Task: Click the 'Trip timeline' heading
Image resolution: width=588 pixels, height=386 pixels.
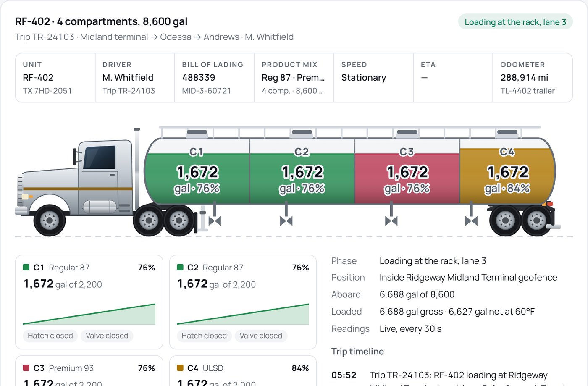Action: point(357,352)
